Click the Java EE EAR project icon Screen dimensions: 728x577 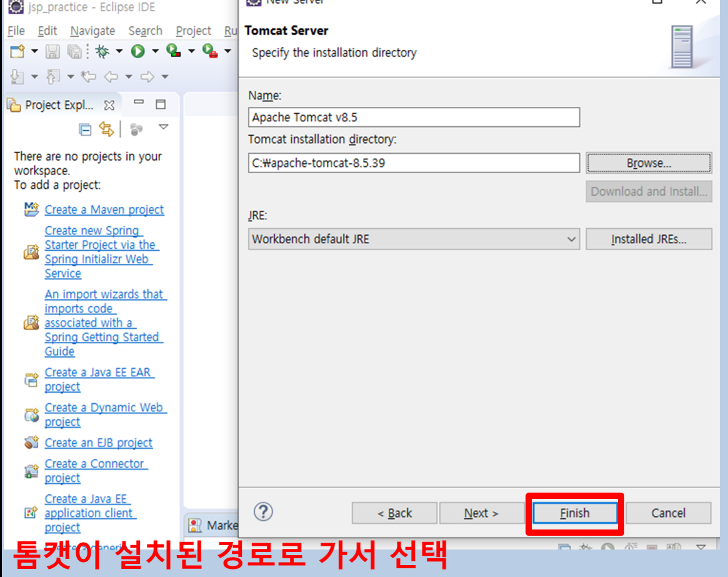(32, 379)
